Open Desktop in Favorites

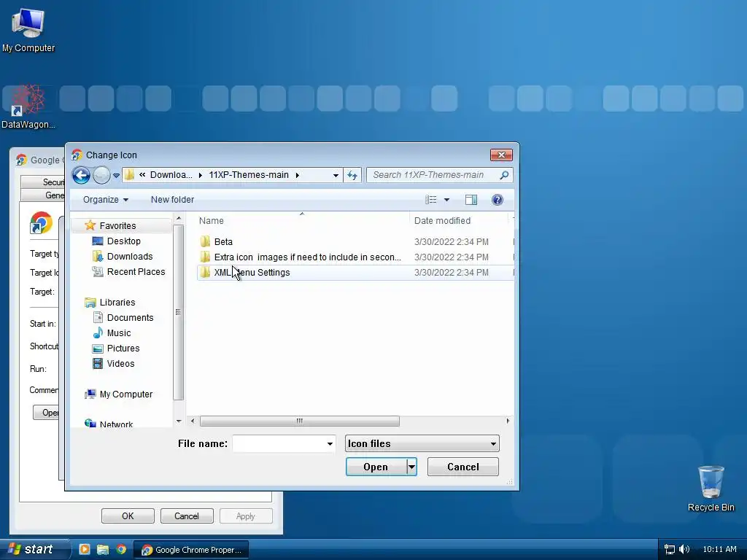tap(123, 241)
